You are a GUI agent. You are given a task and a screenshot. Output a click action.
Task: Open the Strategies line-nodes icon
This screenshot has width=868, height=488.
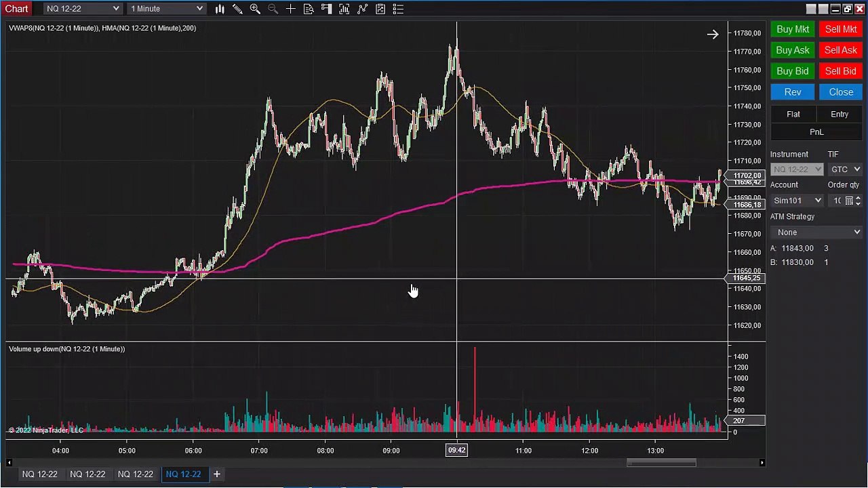tap(362, 9)
